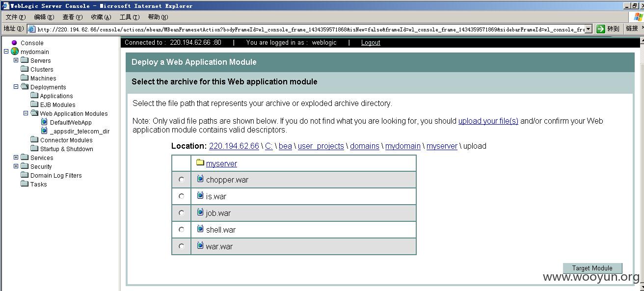Click the user_projects path link

tap(321, 146)
